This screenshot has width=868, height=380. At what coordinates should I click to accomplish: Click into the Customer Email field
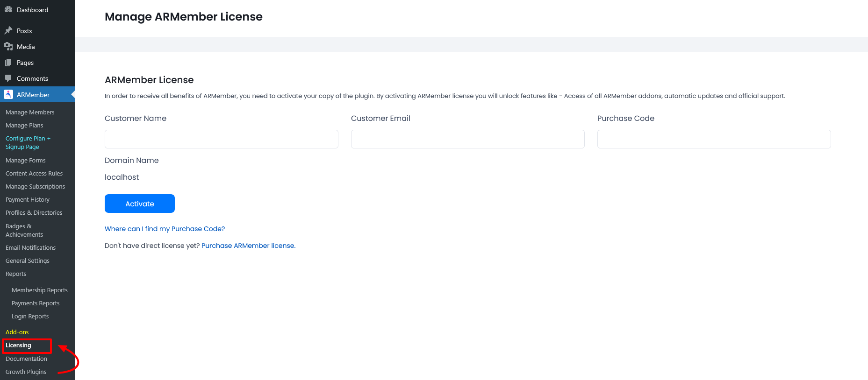pyautogui.click(x=467, y=139)
